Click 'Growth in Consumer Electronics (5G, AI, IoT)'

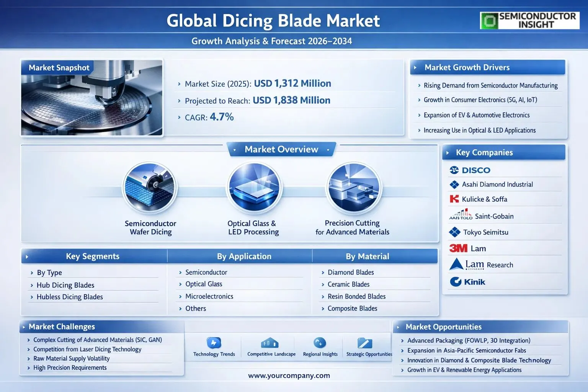point(480,100)
